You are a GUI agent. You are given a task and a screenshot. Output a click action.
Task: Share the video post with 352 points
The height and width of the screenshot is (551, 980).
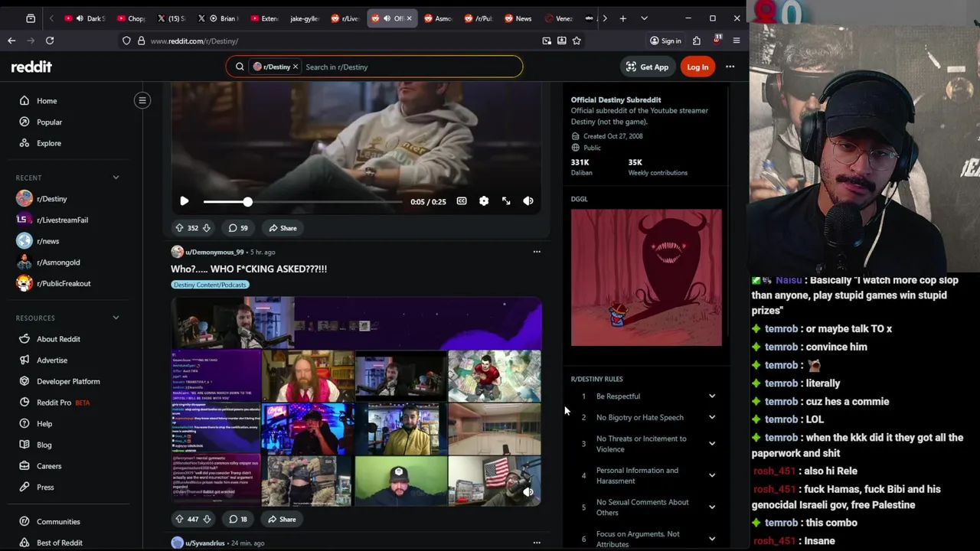[x=283, y=228]
